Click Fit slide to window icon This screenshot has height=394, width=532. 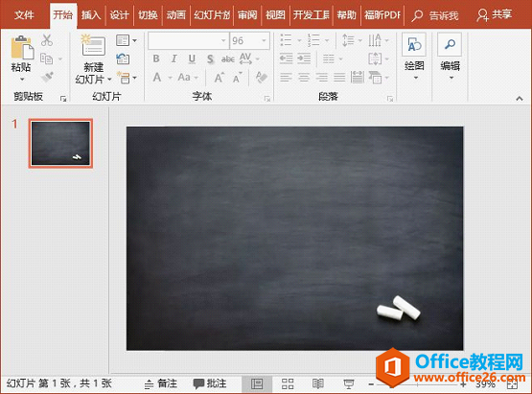[512, 384]
